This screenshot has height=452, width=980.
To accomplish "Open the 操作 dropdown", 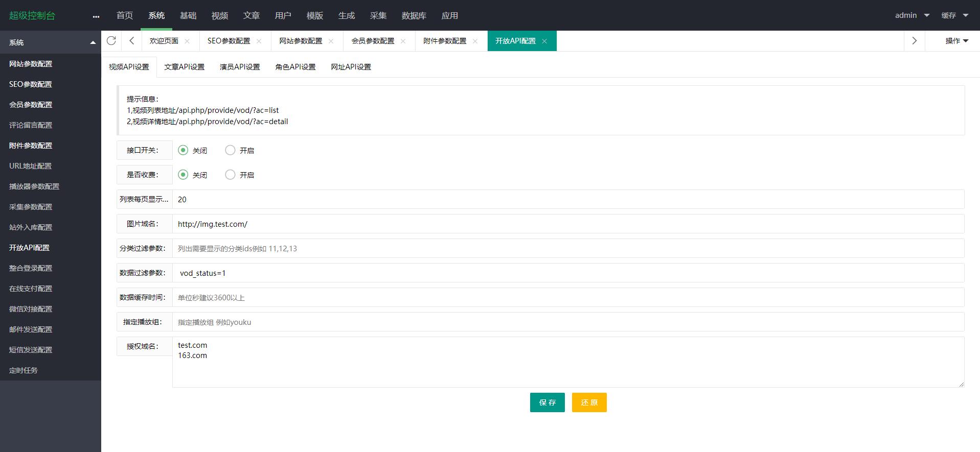I will point(956,41).
